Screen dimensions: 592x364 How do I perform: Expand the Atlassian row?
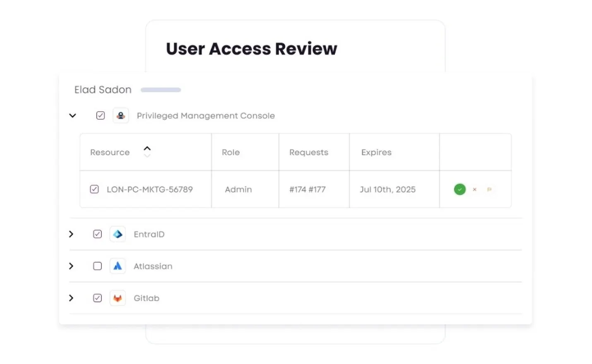coord(71,266)
